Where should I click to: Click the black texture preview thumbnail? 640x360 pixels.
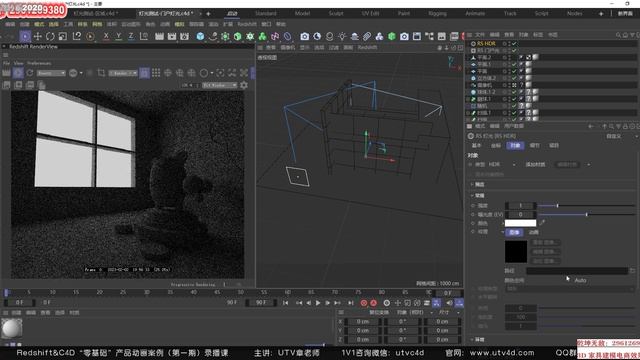click(516, 252)
